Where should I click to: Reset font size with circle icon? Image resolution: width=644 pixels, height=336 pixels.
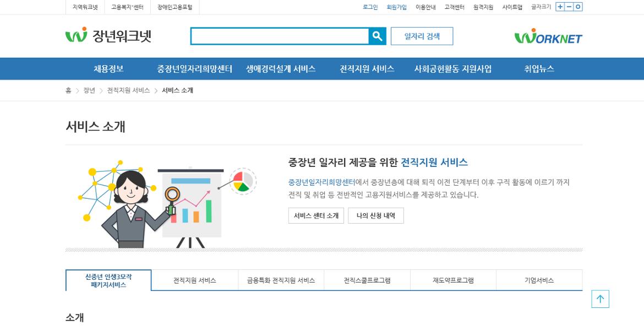tap(577, 7)
